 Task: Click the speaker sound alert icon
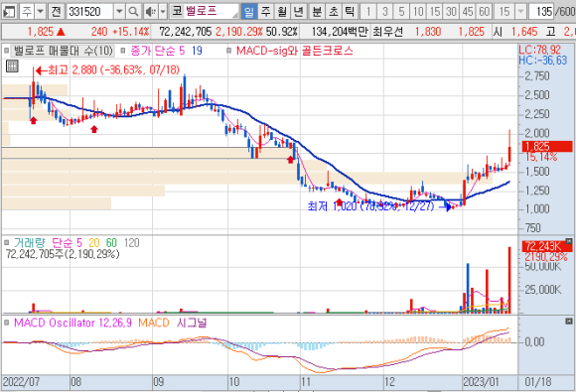click(150, 12)
